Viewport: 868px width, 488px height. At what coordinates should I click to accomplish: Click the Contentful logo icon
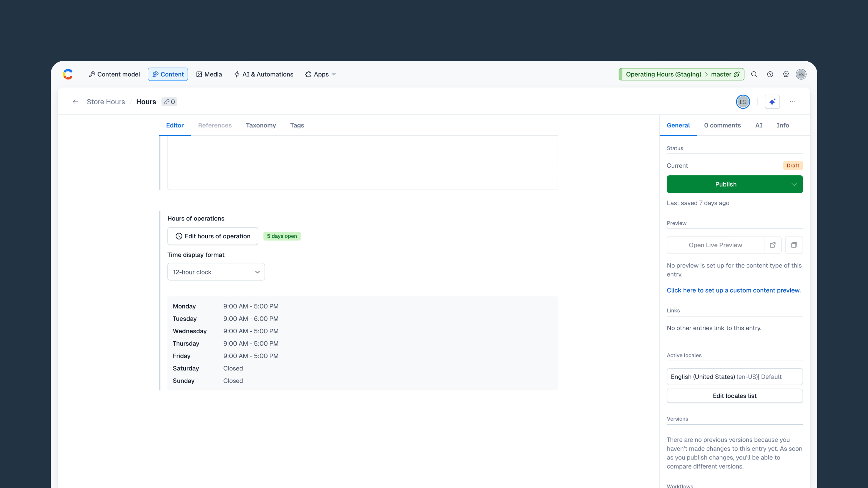click(x=68, y=74)
